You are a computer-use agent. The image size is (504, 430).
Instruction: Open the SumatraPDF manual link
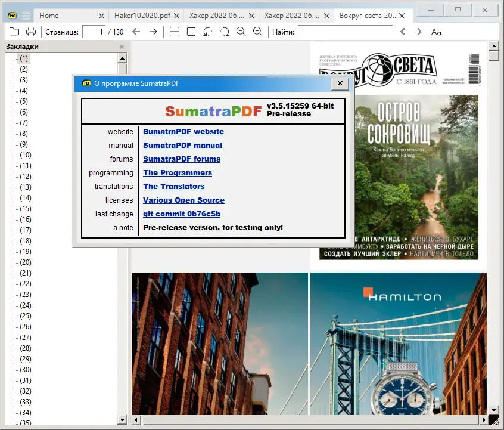pyautogui.click(x=182, y=146)
